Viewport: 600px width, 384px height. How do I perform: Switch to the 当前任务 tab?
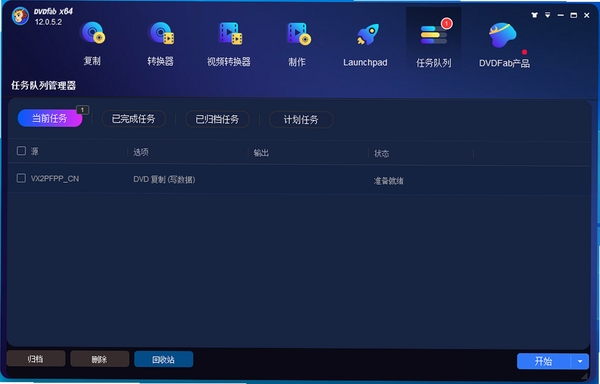click(50, 118)
